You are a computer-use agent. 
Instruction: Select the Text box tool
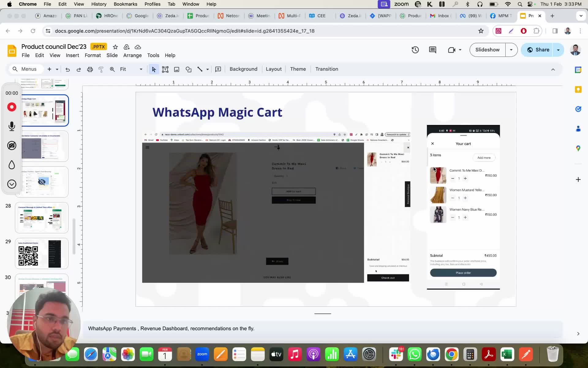[165, 69]
